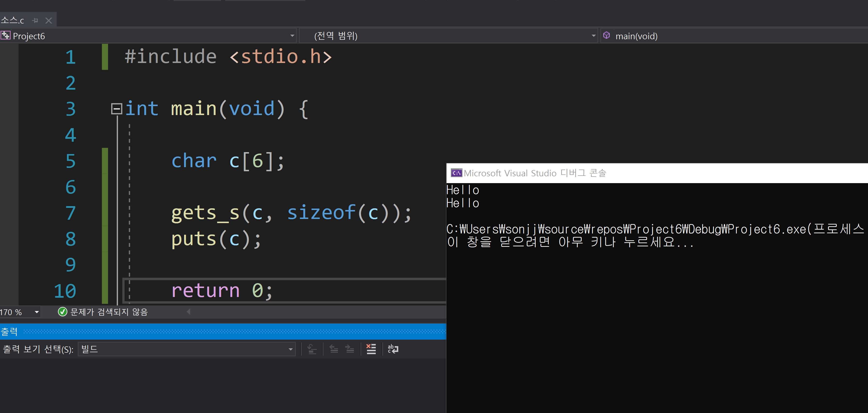Click the Project6 project icon
This screenshot has height=413, width=868.
(5, 35)
